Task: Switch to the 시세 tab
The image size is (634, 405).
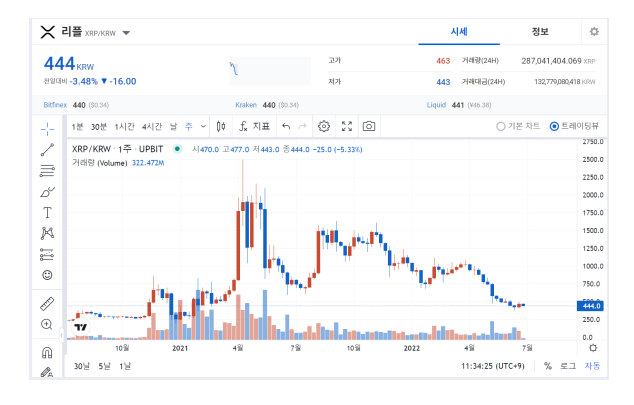Action: tap(459, 32)
